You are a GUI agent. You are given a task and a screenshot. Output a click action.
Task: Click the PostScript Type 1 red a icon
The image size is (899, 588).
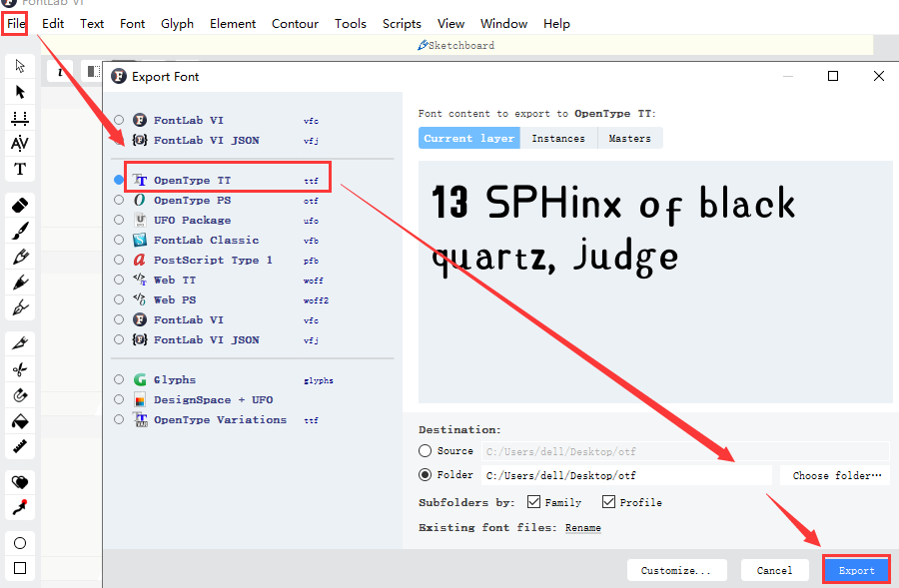(x=139, y=260)
